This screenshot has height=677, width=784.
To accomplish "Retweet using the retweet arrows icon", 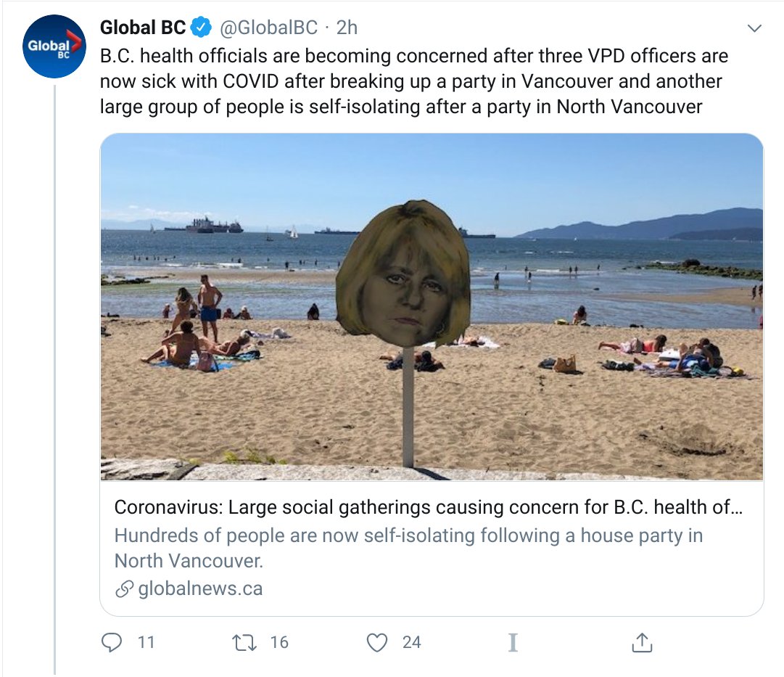I will [244, 642].
